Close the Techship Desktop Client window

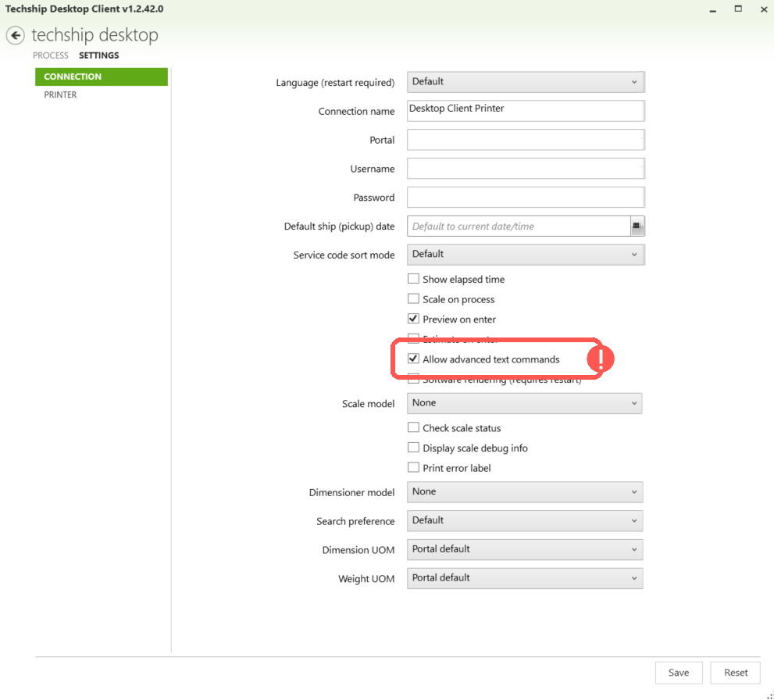pos(764,9)
